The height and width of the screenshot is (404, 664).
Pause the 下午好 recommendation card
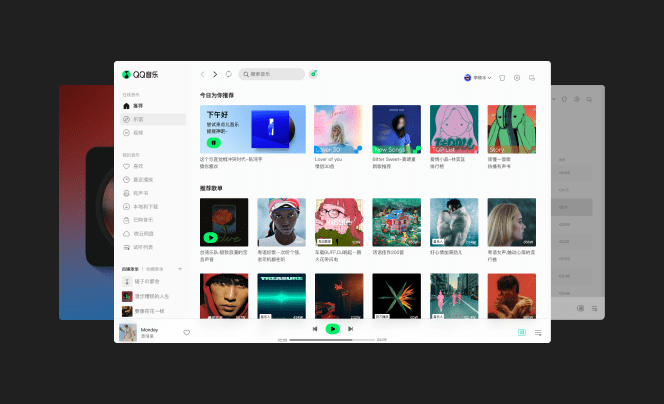tap(213, 143)
